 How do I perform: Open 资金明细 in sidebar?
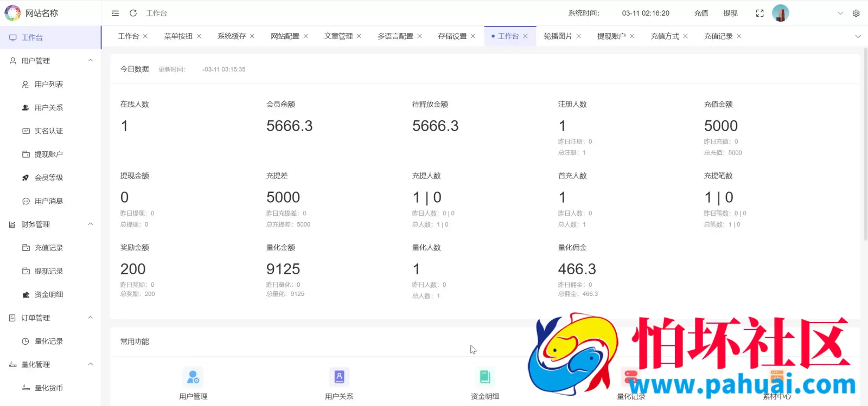pos(50,294)
